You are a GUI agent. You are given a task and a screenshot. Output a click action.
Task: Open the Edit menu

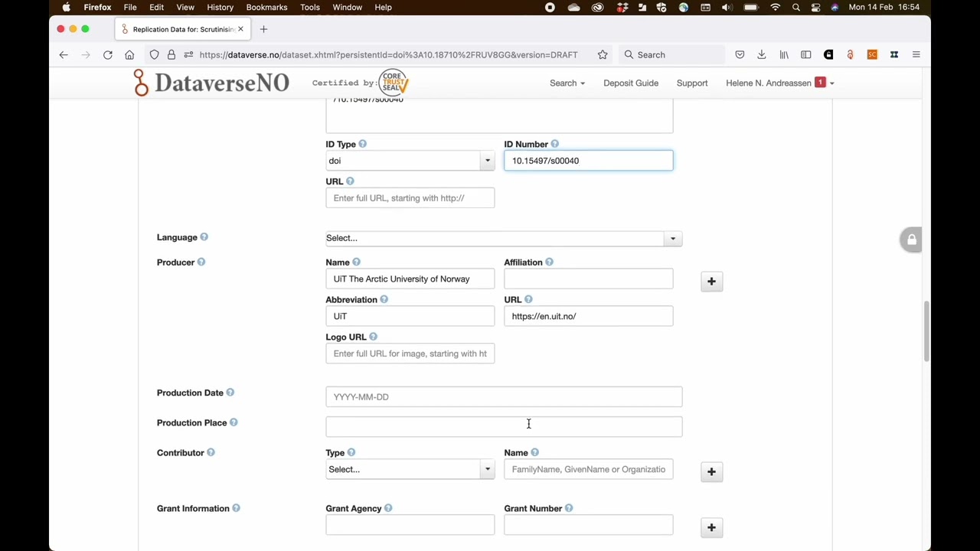[x=156, y=7]
